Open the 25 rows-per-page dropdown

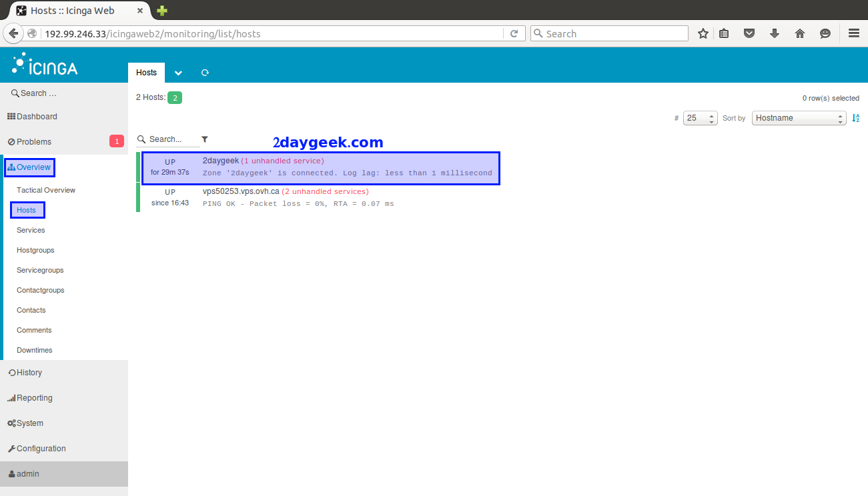(x=701, y=118)
